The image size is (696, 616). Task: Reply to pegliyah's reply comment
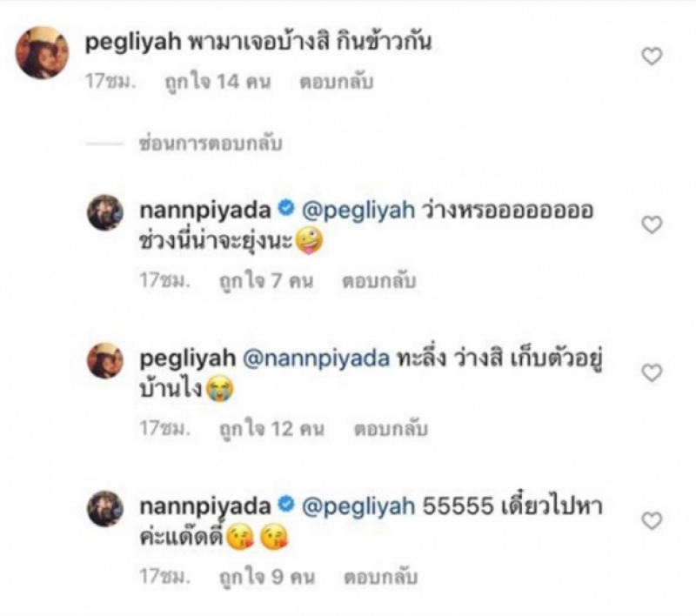click(x=391, y=429)
